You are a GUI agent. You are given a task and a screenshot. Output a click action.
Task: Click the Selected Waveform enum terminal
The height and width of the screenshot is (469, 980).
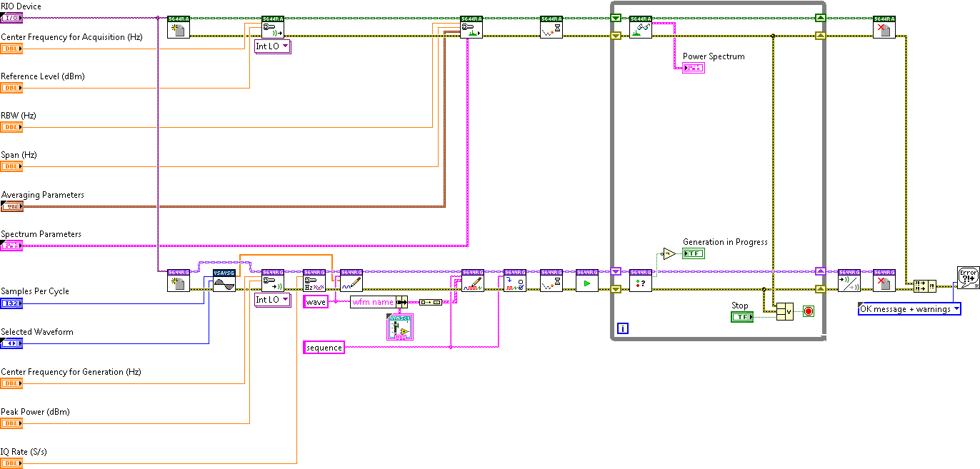11,343
